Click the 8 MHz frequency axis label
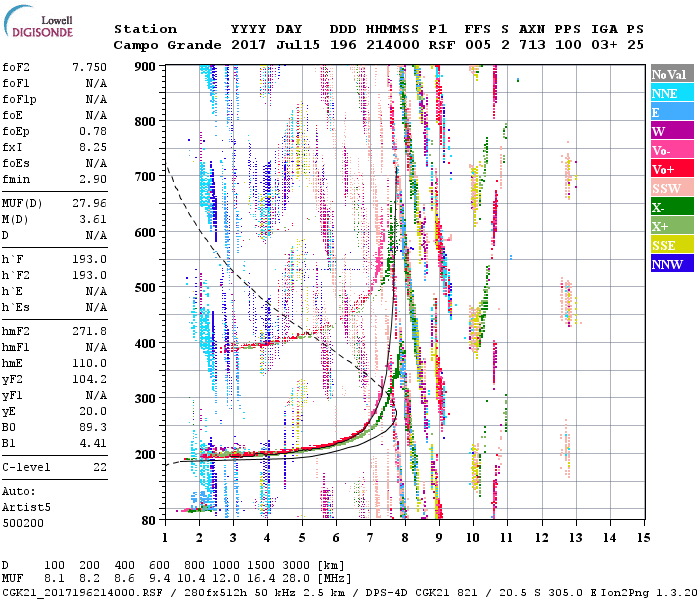 coord(405,537)
